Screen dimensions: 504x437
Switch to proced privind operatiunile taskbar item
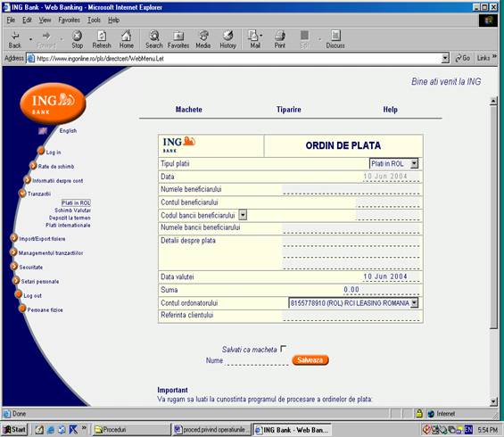click(212, 429)
